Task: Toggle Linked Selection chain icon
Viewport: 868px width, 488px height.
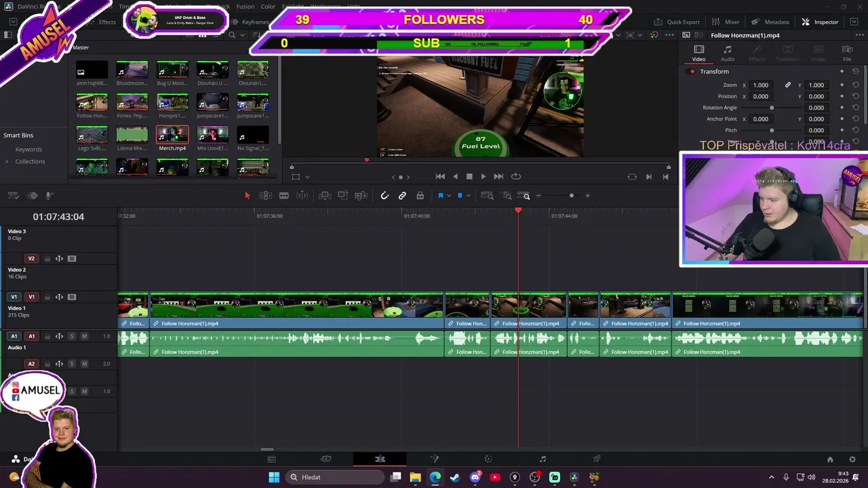Action: (402, 196)
